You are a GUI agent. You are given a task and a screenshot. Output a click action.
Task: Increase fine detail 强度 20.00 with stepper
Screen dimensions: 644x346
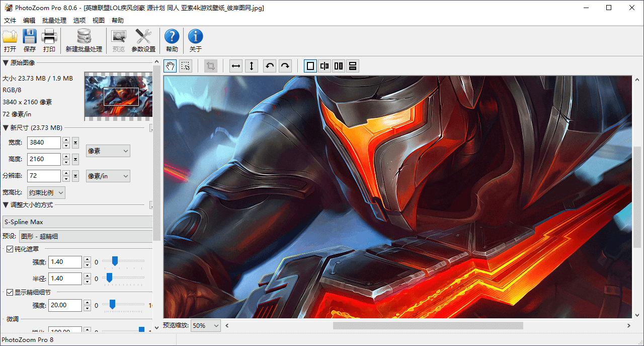87,302
